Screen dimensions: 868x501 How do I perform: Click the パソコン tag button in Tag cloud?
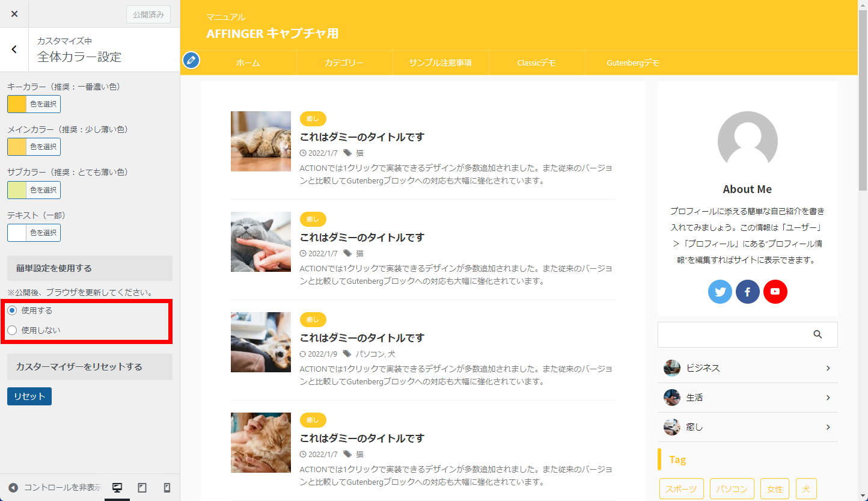click(732, 489)
